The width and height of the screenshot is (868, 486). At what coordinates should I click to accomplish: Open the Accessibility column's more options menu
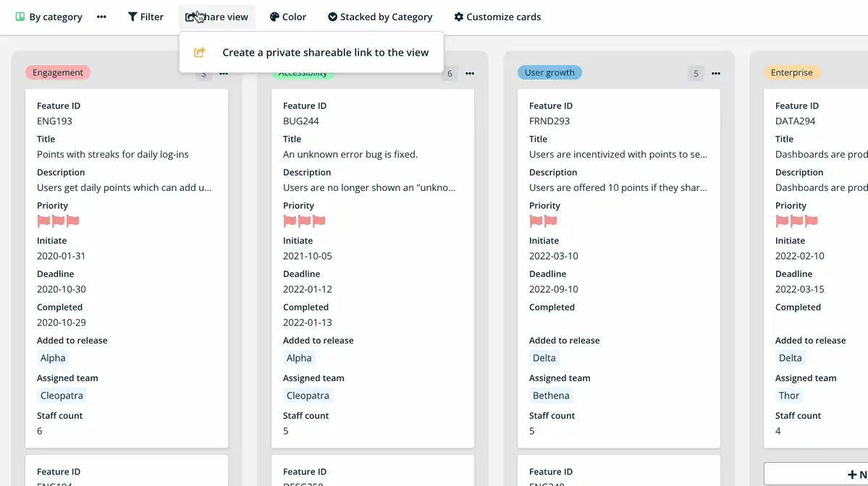[x=469, y=73]
